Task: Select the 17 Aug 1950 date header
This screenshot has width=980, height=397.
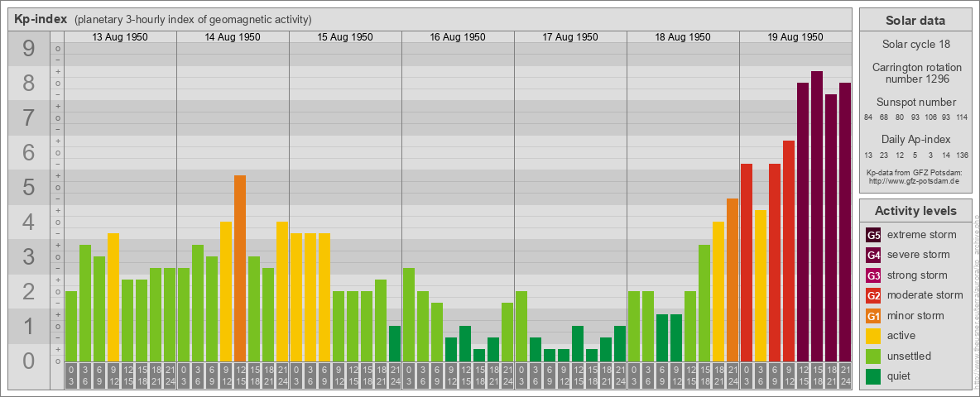Action: 570,37
